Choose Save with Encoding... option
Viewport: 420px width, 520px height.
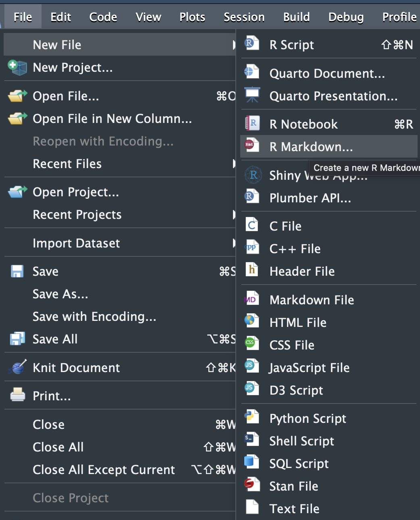(120, 316)
